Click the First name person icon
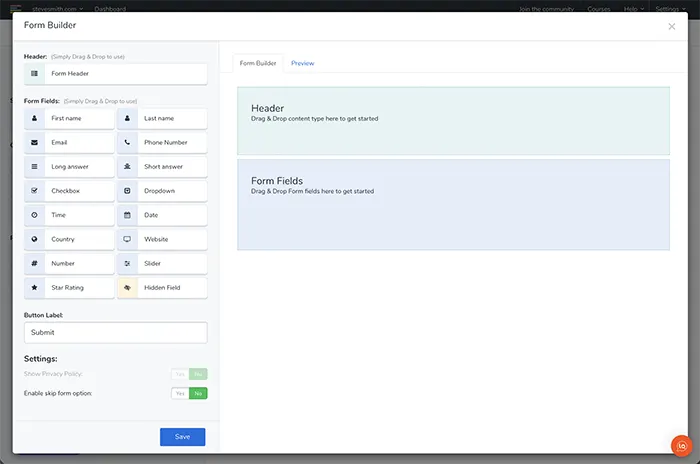This screenshot has height=464, width=700. coord(34,118)
